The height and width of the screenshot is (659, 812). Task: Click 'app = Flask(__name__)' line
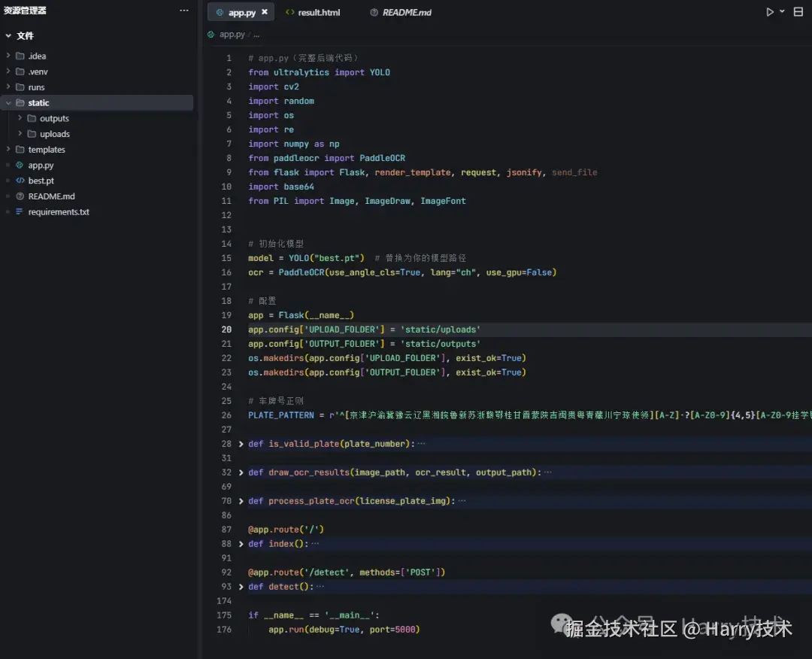point(301,315)
